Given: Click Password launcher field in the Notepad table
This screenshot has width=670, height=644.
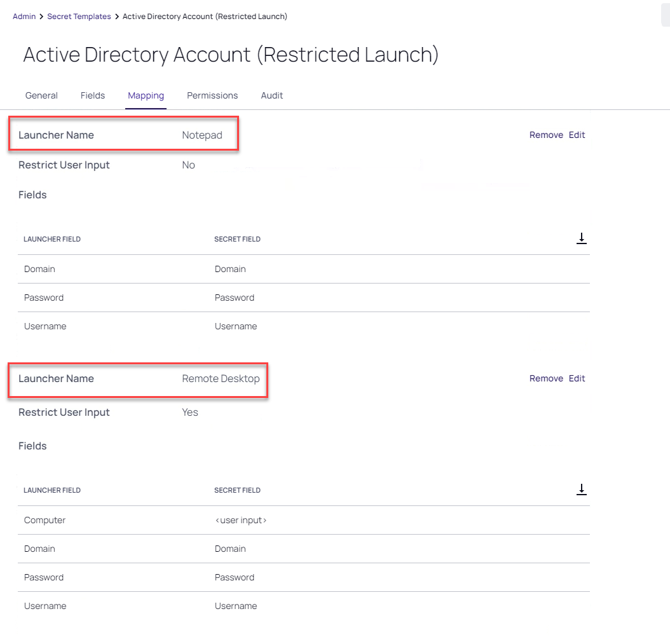Looking at the screenshot, I should [44, 298].
